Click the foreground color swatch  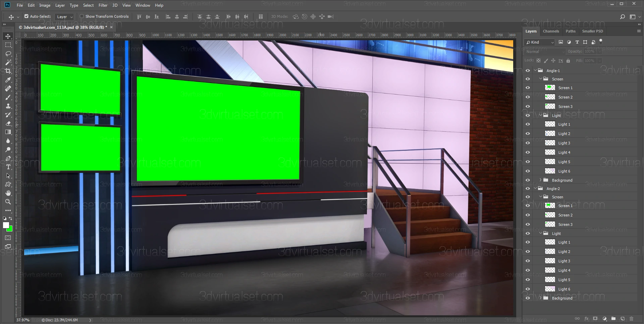click(x=6, y=225)
